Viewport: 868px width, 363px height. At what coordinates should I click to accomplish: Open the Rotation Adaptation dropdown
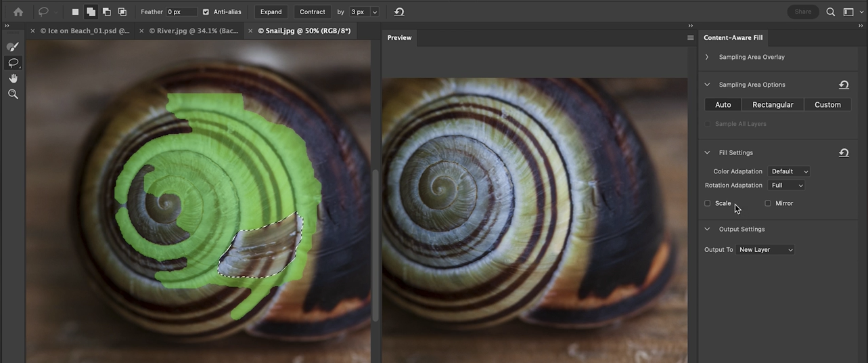(x=786, y=185)
